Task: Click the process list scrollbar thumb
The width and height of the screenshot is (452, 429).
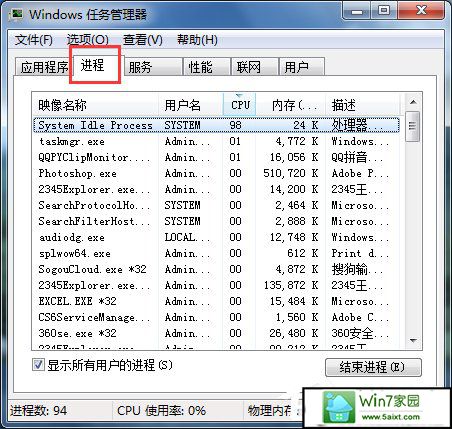Action: [413, 127]
